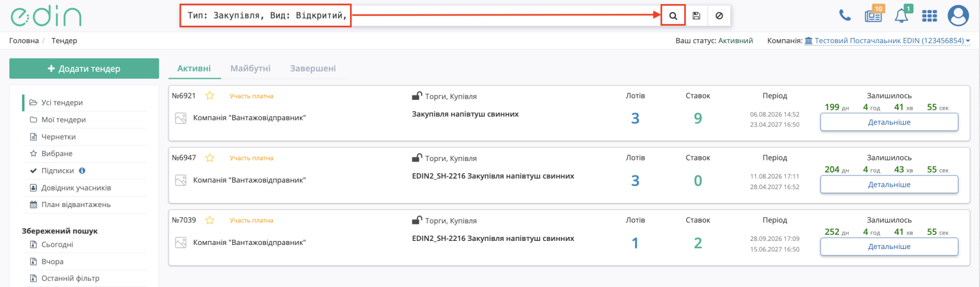Click the magnifier search icon
Viewport: 980px width, 287px height.
tap(673, 16)
